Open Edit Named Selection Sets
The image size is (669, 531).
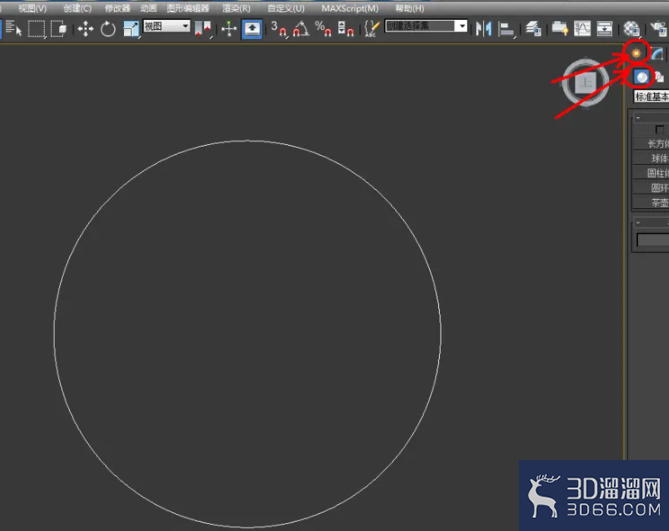[372, 29]
